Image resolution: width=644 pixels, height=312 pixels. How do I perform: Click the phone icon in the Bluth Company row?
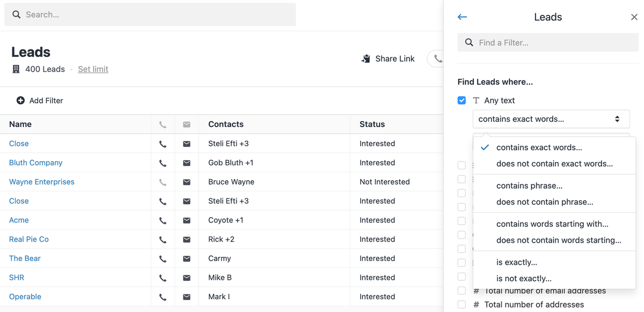(163, 163)
